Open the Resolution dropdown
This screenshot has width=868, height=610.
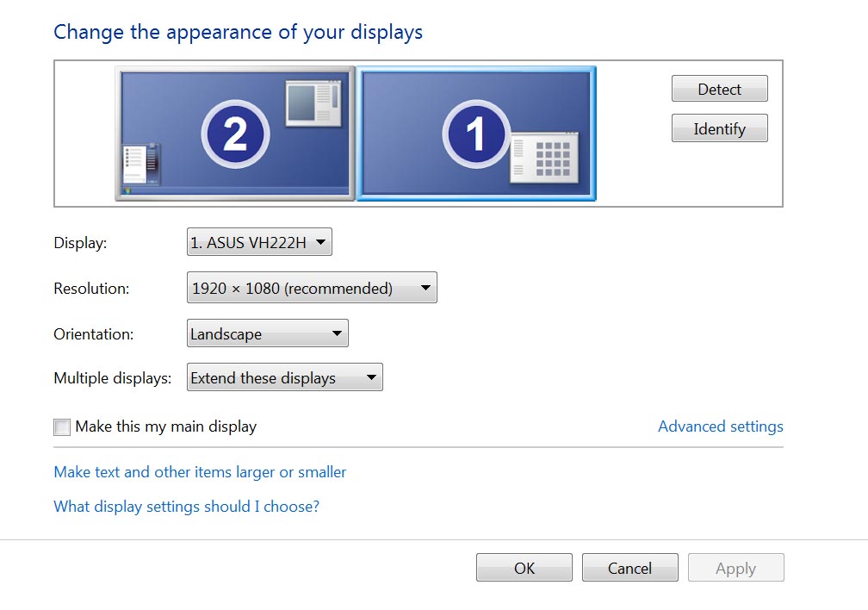tap(312, 288)
